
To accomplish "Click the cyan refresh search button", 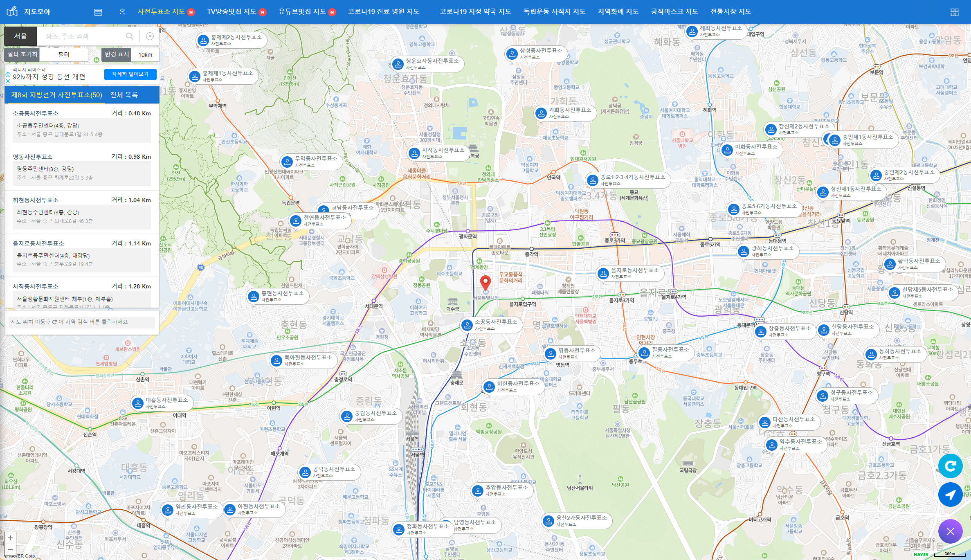I will pos(950,466).
